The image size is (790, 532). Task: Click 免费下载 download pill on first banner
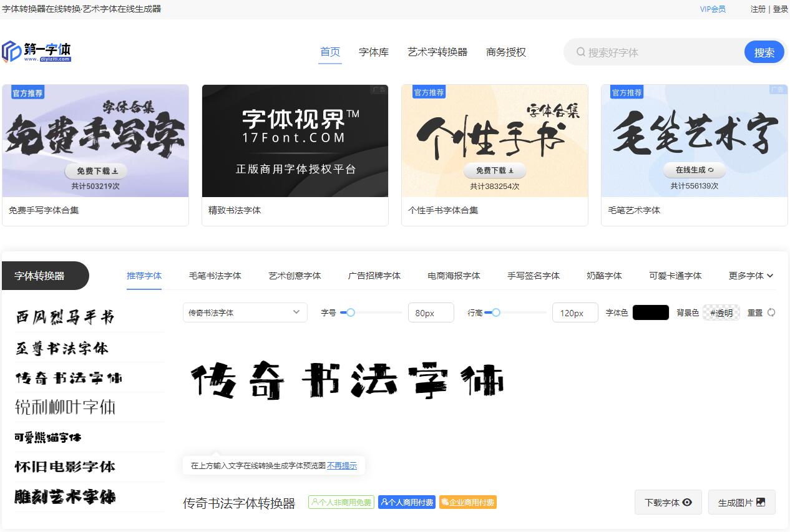[x=95, y=171]
